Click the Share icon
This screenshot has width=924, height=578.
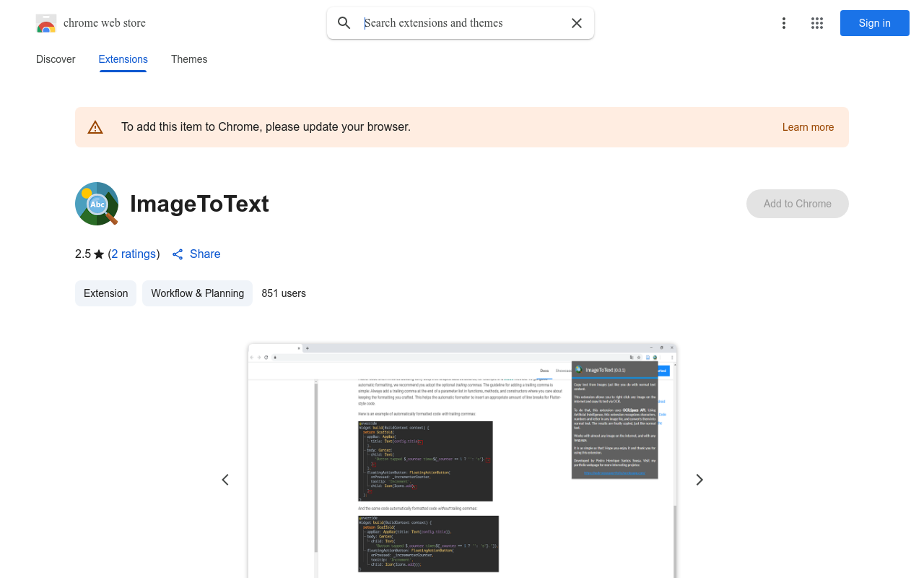(178, 254)
